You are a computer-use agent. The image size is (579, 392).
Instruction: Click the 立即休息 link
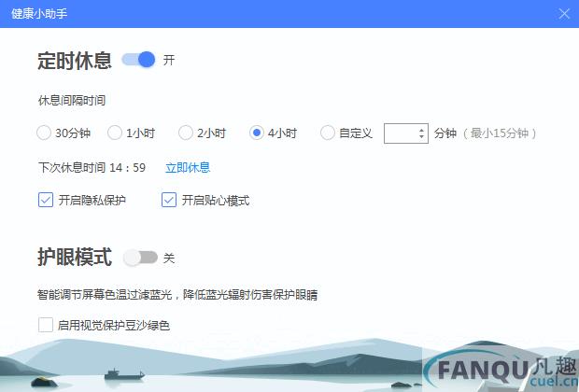[188, 168]
